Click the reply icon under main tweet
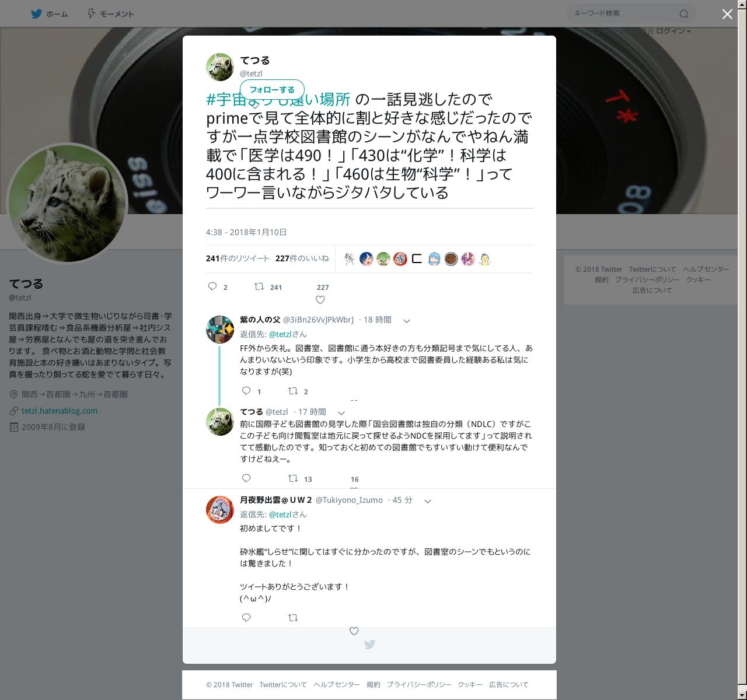 coord(212,286)
